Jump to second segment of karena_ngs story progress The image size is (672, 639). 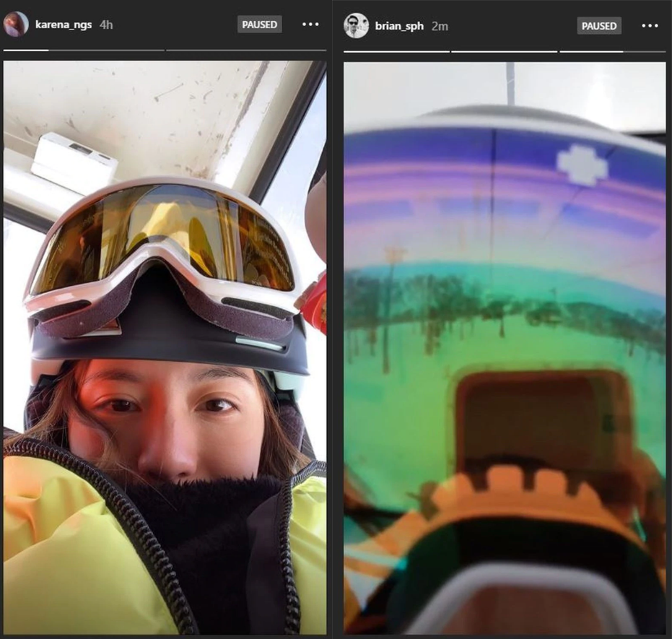pyautogui.click(x=246, y=50)
